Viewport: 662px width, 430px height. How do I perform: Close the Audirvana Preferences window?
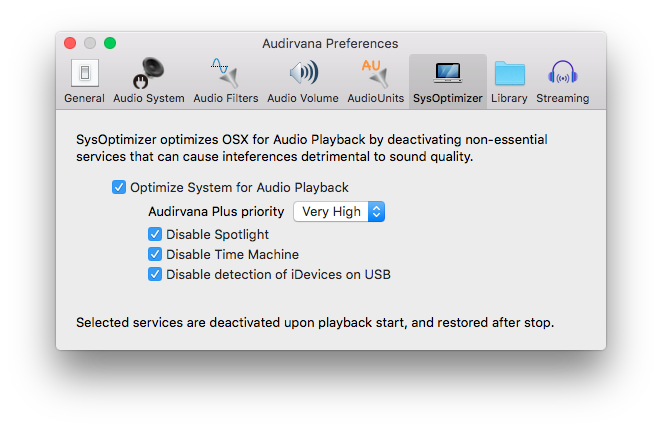(70, 43)
